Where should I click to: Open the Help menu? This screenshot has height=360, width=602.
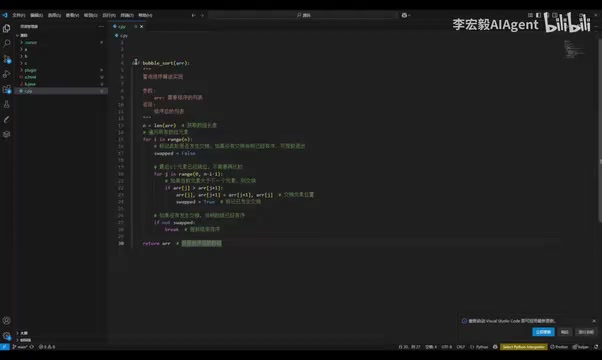pyautogui.click(x=145, y=15)
